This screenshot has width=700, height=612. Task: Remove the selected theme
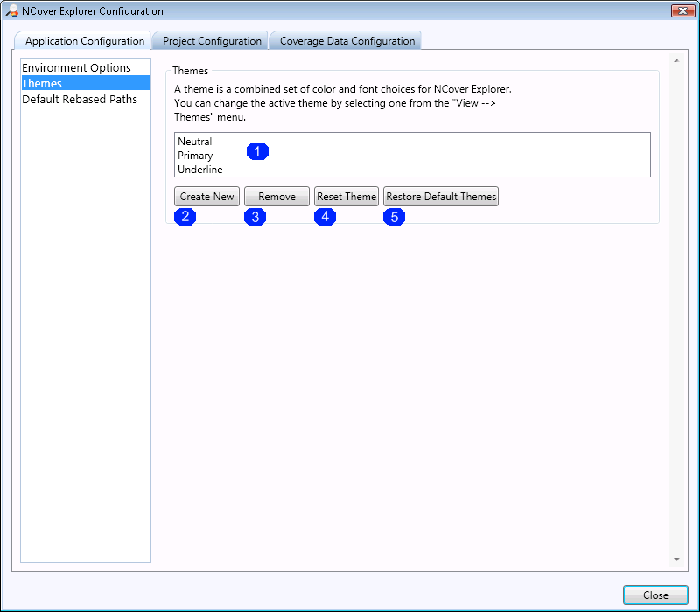click(x=276, y=196)
